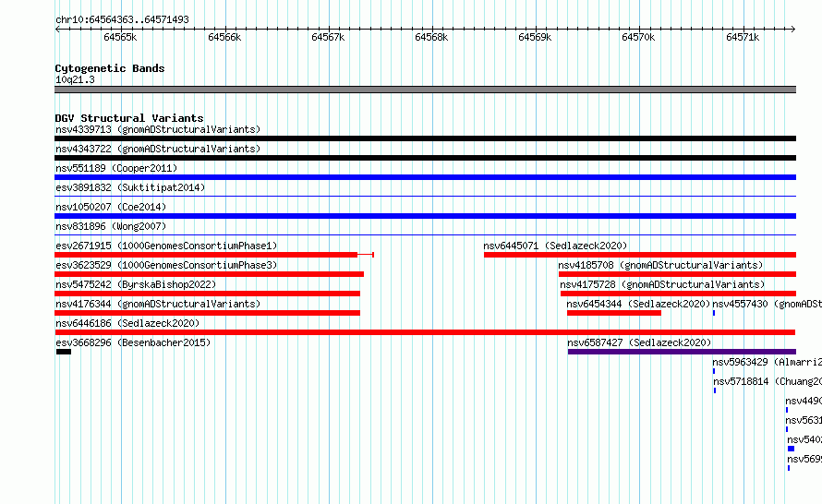Image resolution: width=822 pixels, height=504 pixels.
Task: Select variant label nsv1050207 (Coe2014)
Action: (111, 207)
